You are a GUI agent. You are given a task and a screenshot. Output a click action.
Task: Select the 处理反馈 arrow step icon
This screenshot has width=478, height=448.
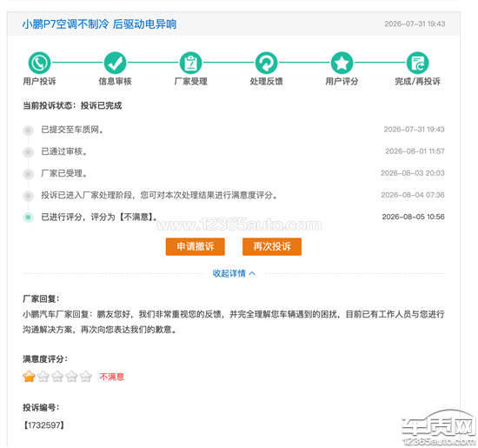pos(267,63)
